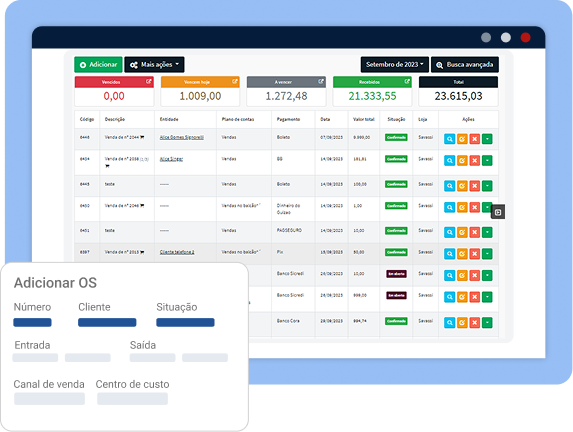Open Alice Gomes Signorelli entity link

click(x=182, y=137)
